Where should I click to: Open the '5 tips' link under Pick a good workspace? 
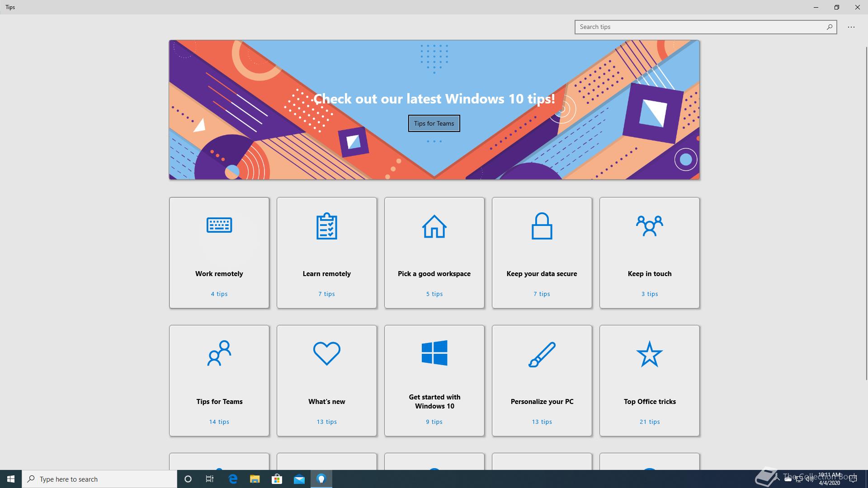[434, 294]
